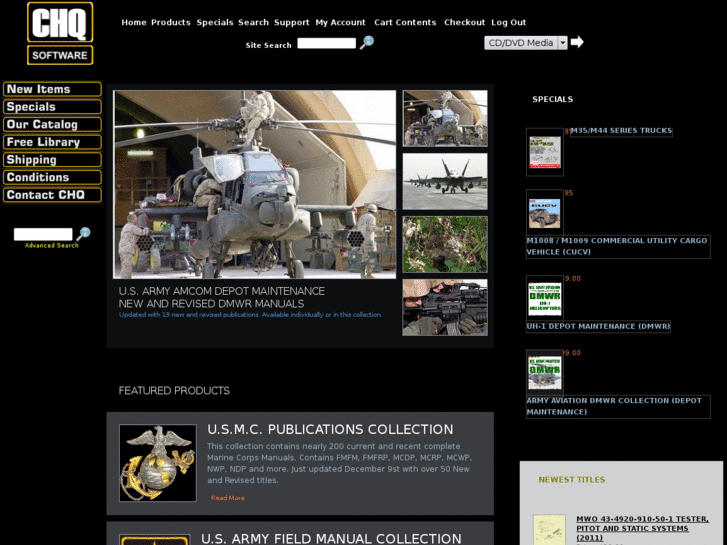The image size is (727, 545).
Task: Select the fighter jet slideshow thumbnail
Action: pyautogui.click(x=445, y=181)
